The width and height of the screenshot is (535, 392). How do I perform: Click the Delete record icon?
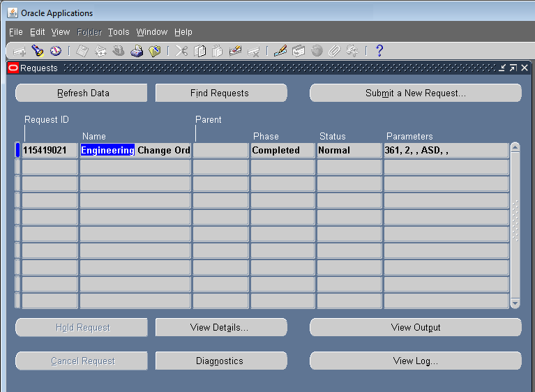(253, 52)
